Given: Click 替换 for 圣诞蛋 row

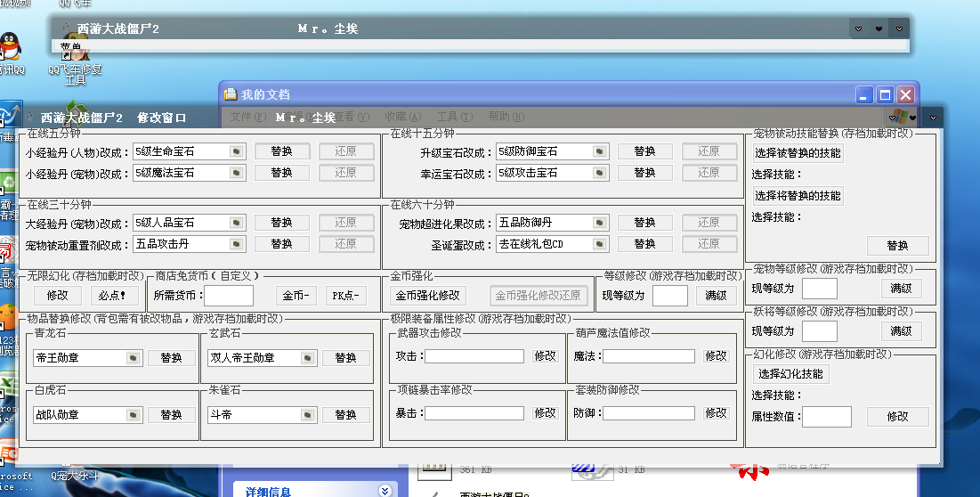Looking at the screenshot, I should pyautogui.click(x=645, y=244).
